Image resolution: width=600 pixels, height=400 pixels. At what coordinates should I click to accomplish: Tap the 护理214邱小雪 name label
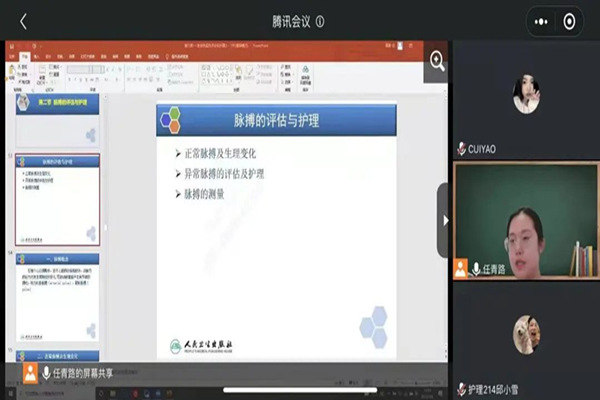493,390
